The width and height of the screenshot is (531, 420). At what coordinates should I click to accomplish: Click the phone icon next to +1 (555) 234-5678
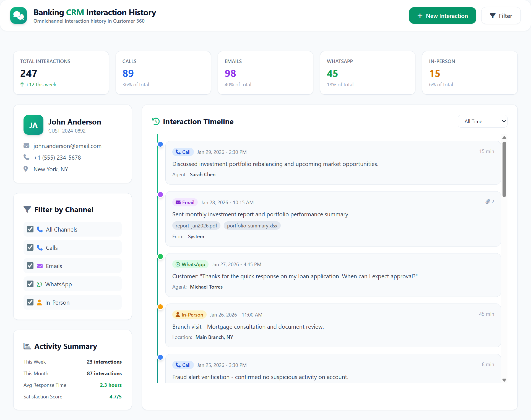26,157
